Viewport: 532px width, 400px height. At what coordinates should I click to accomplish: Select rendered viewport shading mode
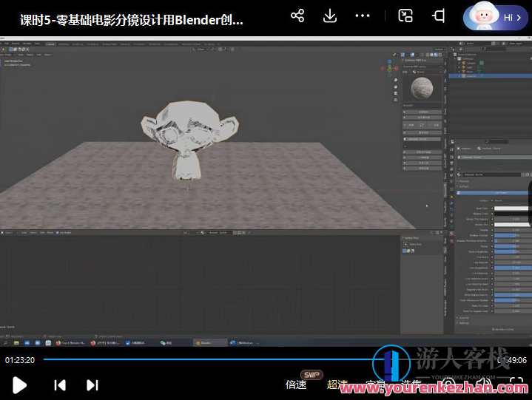click(440, 54)
